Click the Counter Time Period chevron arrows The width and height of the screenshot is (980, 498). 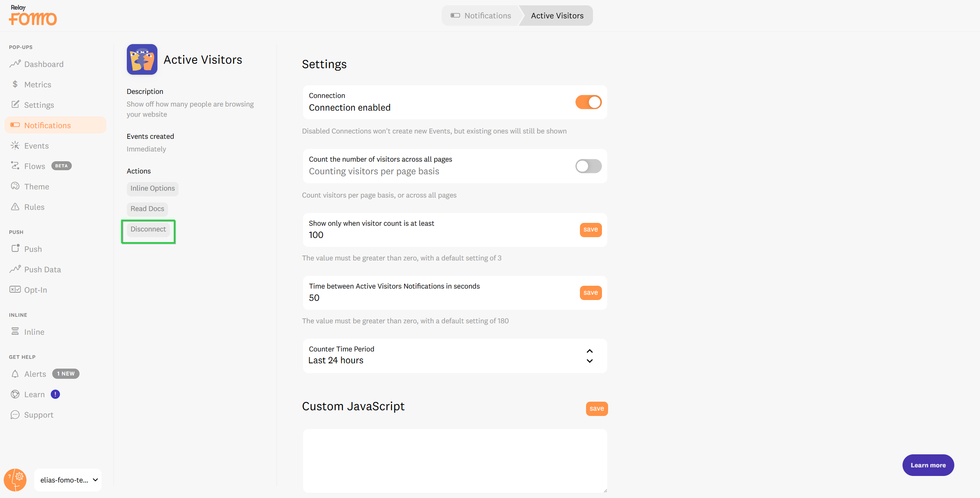pyautogui.click(x=589, y=356)
